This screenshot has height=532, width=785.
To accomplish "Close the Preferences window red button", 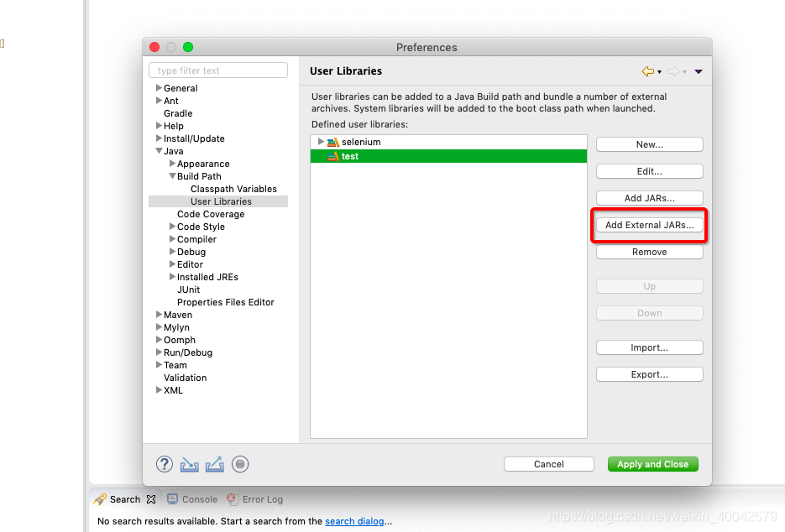I will click(154, 47).
